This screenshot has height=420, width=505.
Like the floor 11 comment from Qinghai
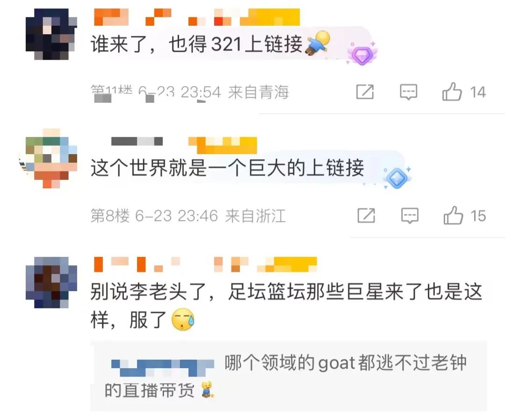452,92
